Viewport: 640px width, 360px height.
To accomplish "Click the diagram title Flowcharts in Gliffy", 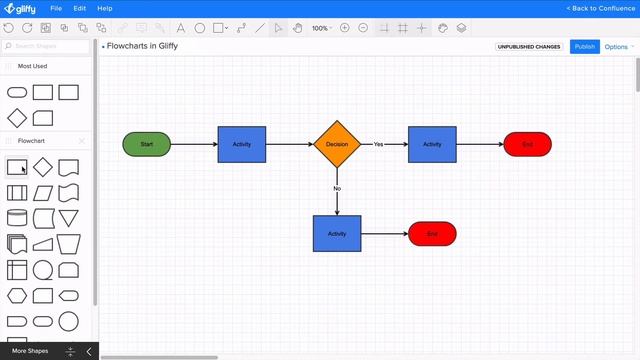I will click(142, 46).
